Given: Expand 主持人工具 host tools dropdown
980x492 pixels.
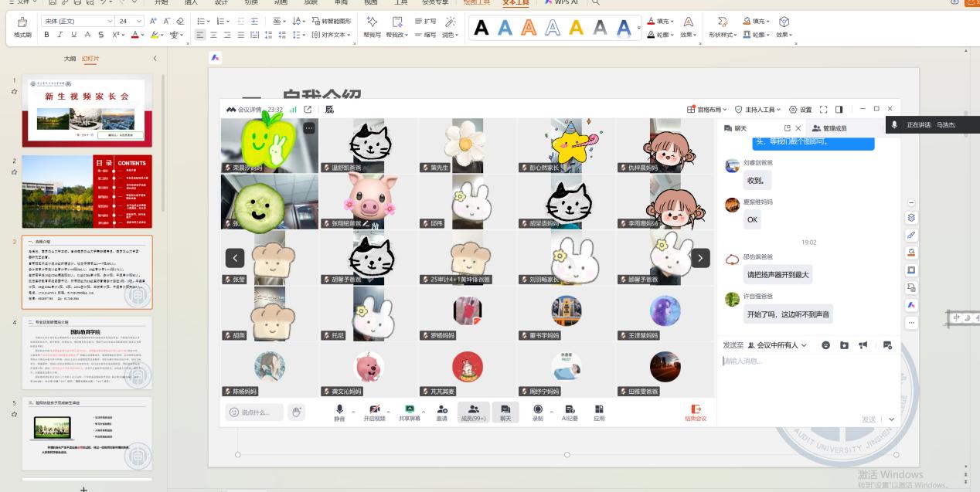Looking at the screenshot, I should 757,110.
